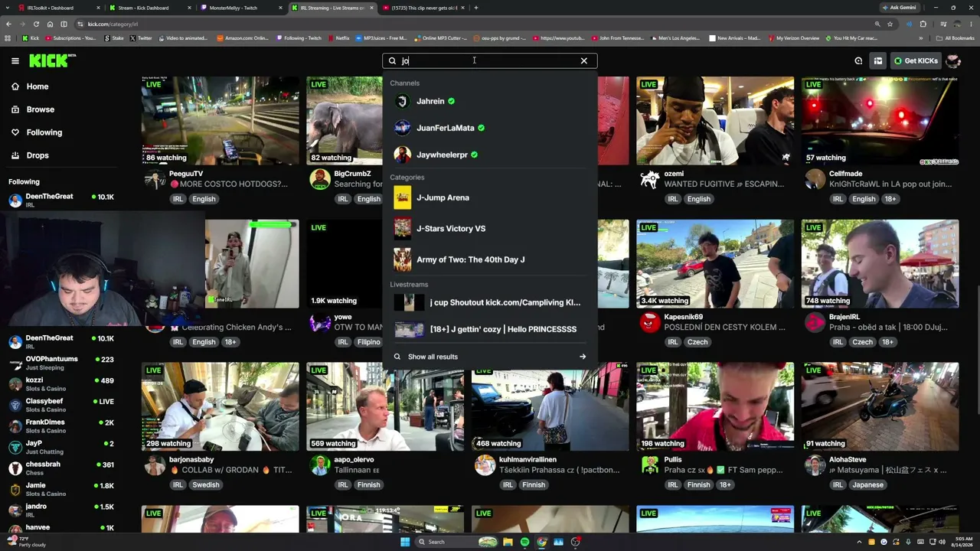Click ozemi channel avatar
The width and height of the screenshot is (980, 551).
(650, 179)
